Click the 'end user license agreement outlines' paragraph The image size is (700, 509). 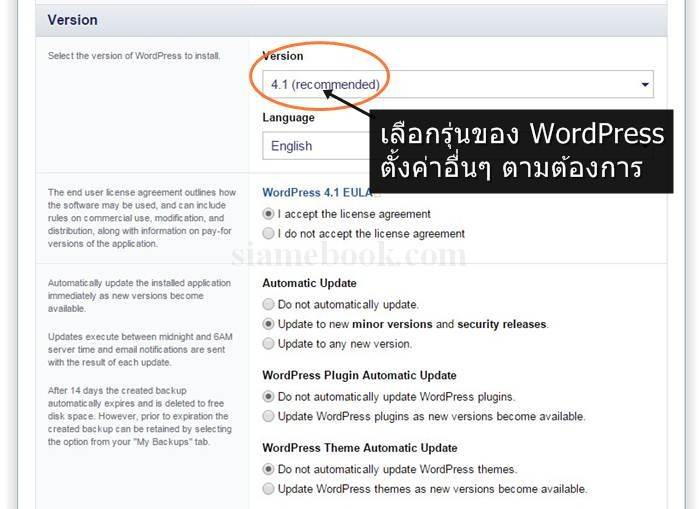142,218
